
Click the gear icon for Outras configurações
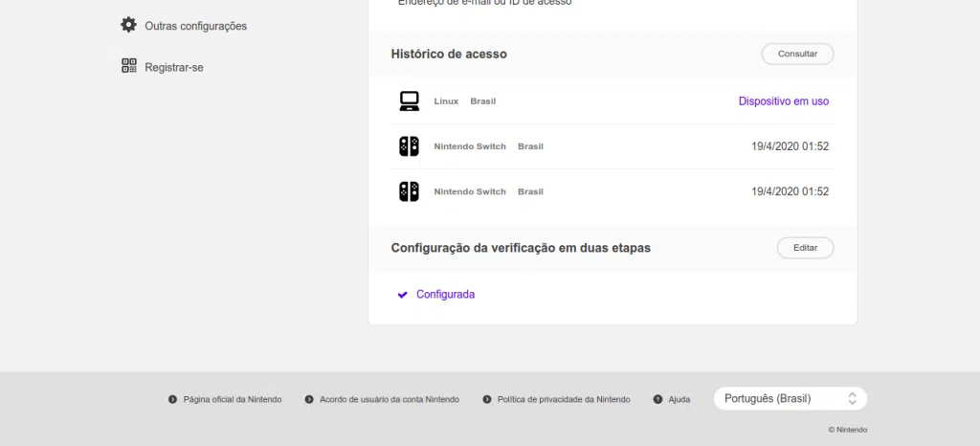(129, 25)
